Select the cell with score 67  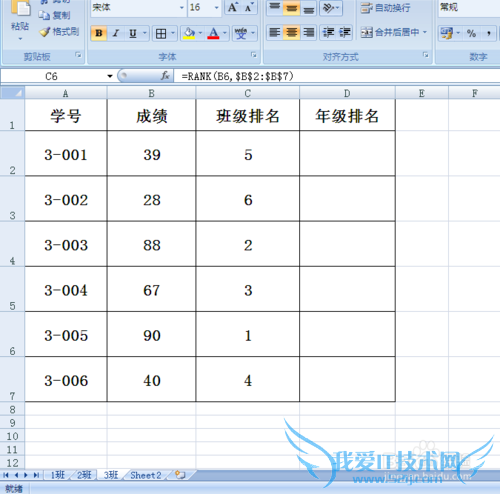(x=152, y=289)
